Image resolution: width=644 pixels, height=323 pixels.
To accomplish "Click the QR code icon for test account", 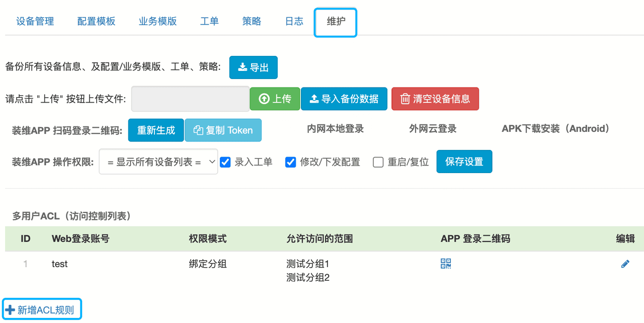I will pos(446,263).
